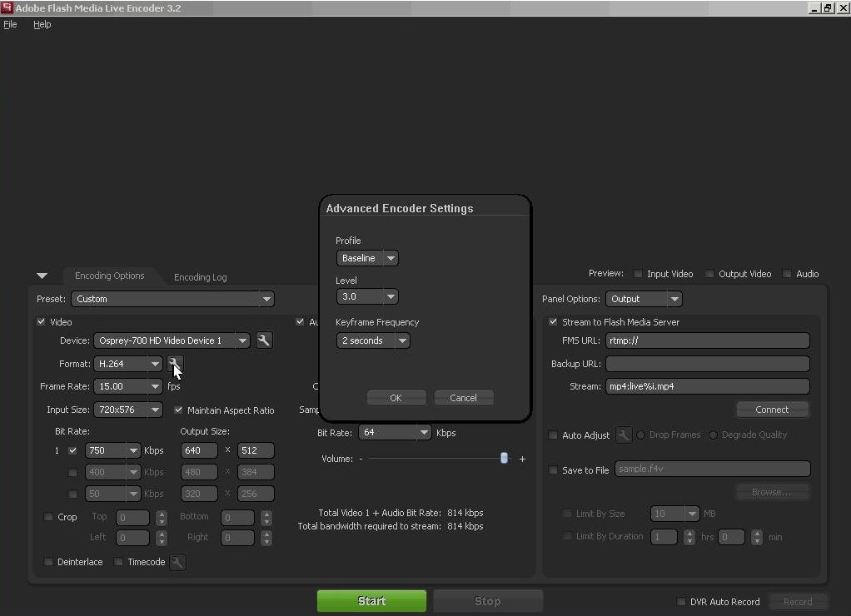
Task: Enable Input Video preview
Action: pyautogui.click(x=638, y=274)
